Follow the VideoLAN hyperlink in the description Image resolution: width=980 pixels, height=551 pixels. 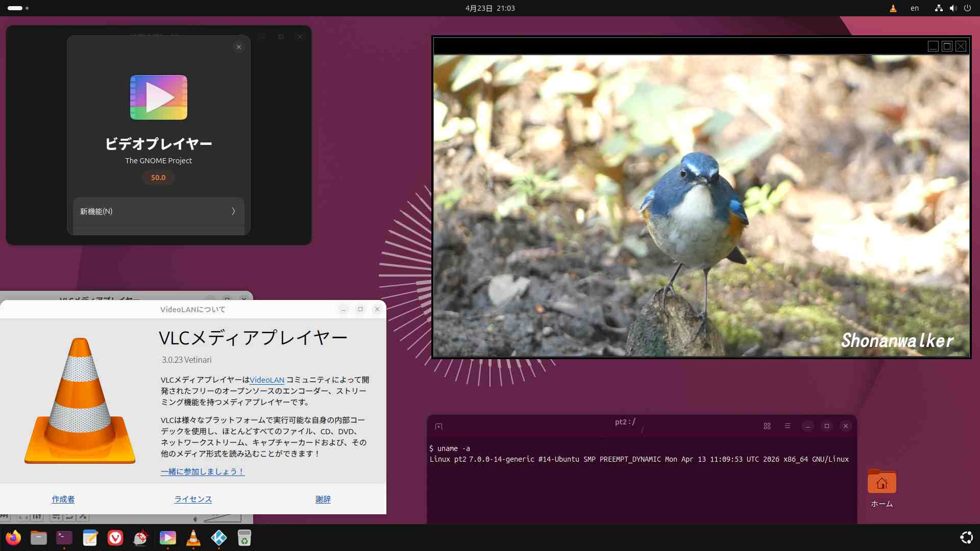266,380
